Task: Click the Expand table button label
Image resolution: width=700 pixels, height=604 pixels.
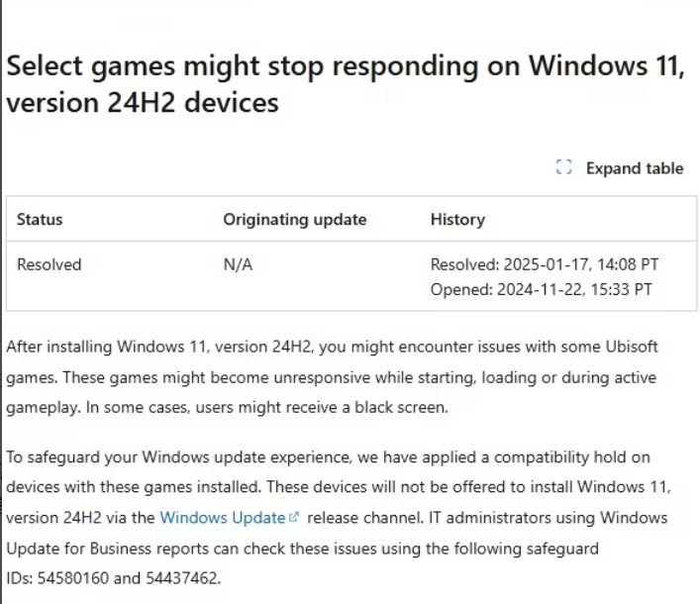Action: 635,168
